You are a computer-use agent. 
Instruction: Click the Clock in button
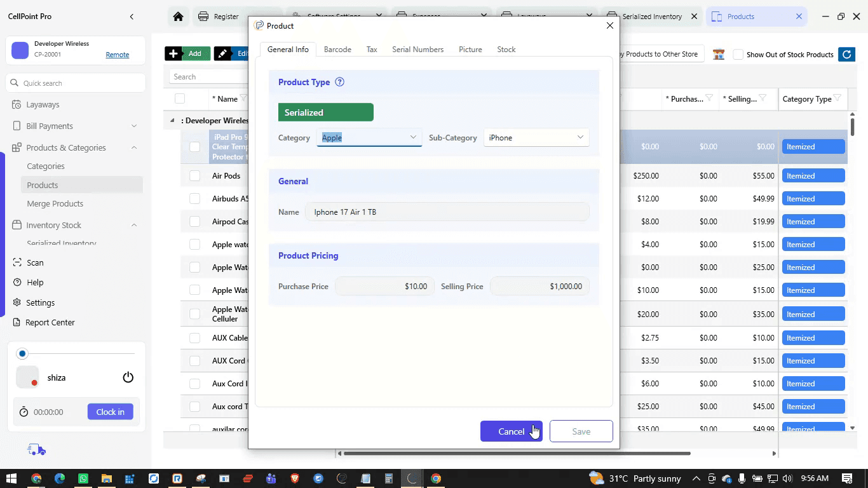(111, 412)
